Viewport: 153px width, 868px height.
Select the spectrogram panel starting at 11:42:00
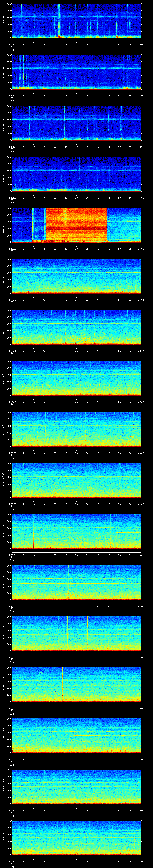[77, 685]
